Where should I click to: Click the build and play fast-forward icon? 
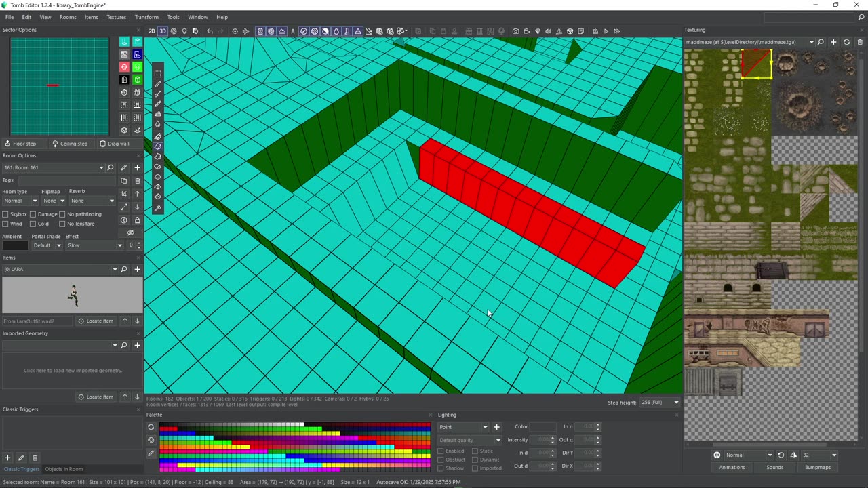click(617, 31)
